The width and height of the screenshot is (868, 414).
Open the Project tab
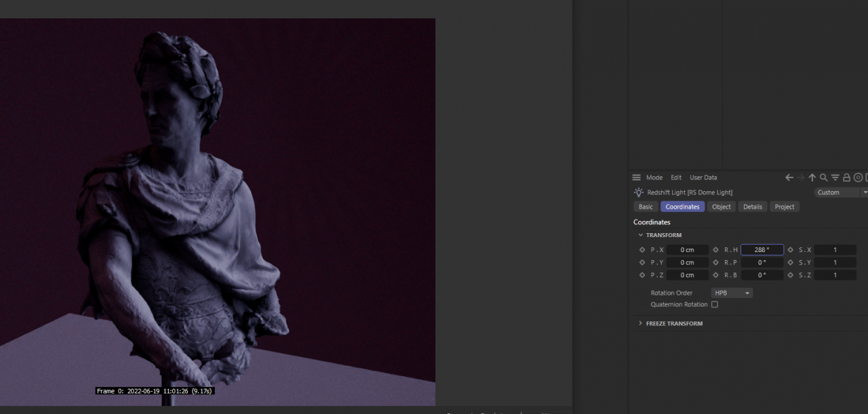785,207
